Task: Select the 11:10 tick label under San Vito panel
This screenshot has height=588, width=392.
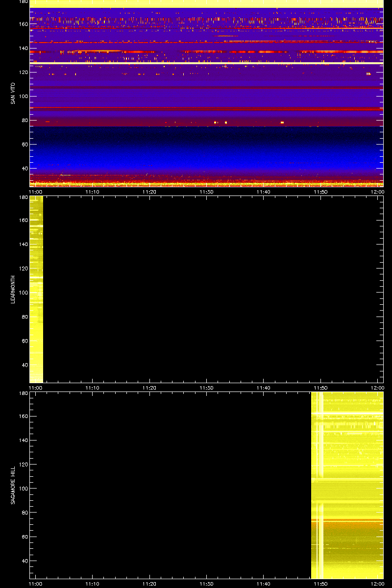Action: tap(93, 192)
